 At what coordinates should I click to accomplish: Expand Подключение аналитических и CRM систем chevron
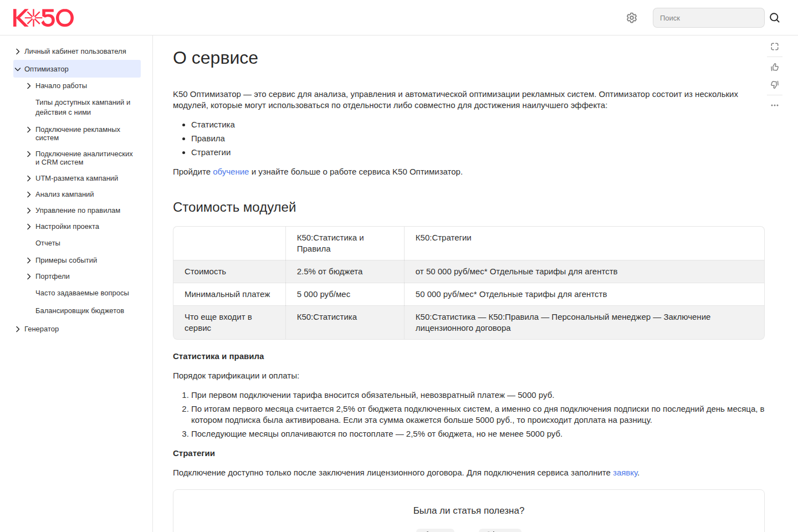[x=29, y=154]
